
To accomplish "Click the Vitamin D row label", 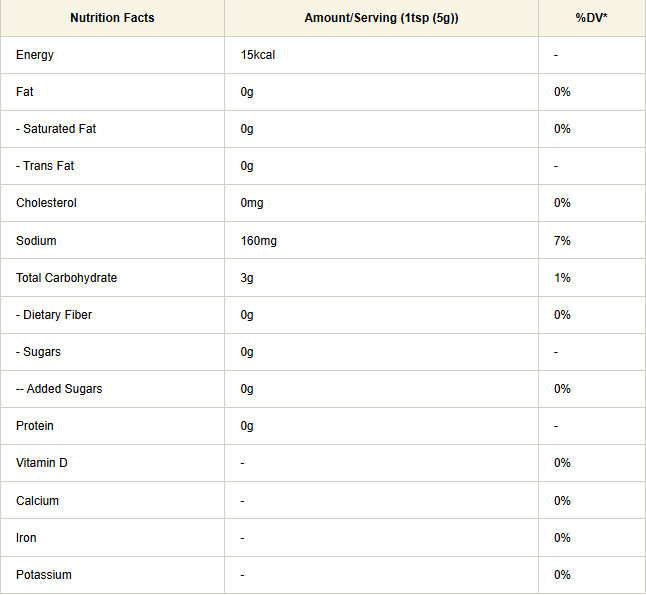I will pyautogui.click(x=42, y=463).
